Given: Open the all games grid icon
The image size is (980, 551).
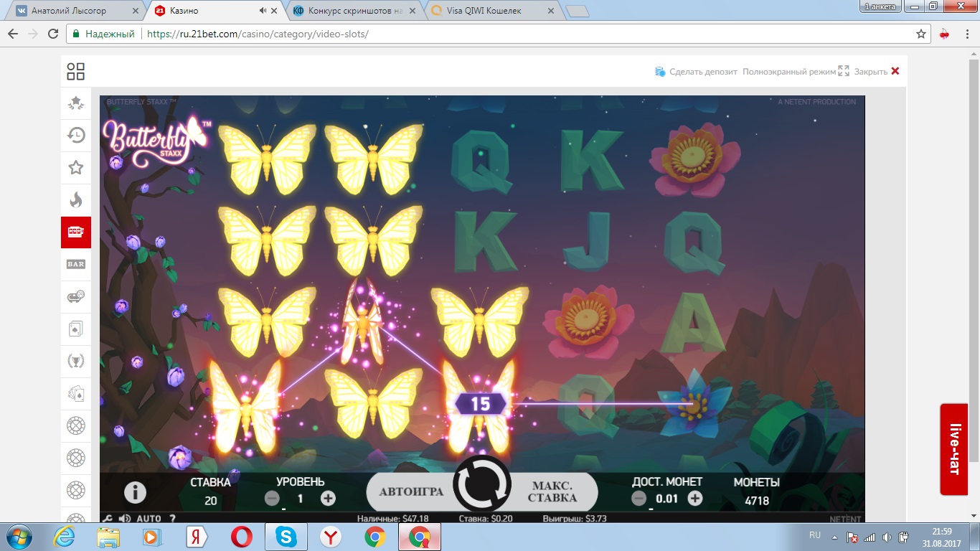Looking at the screenshot, I should pyautogui.click(x=75, y=71).
